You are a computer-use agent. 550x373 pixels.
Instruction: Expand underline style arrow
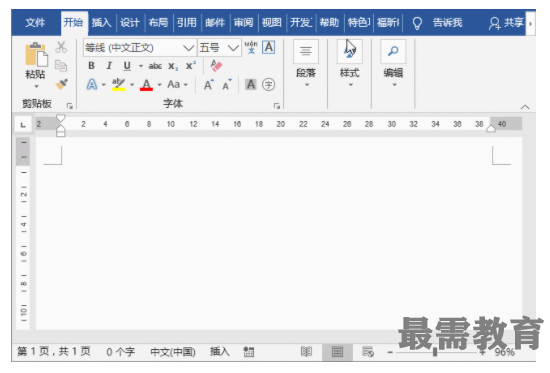click(x=141, y=66)
